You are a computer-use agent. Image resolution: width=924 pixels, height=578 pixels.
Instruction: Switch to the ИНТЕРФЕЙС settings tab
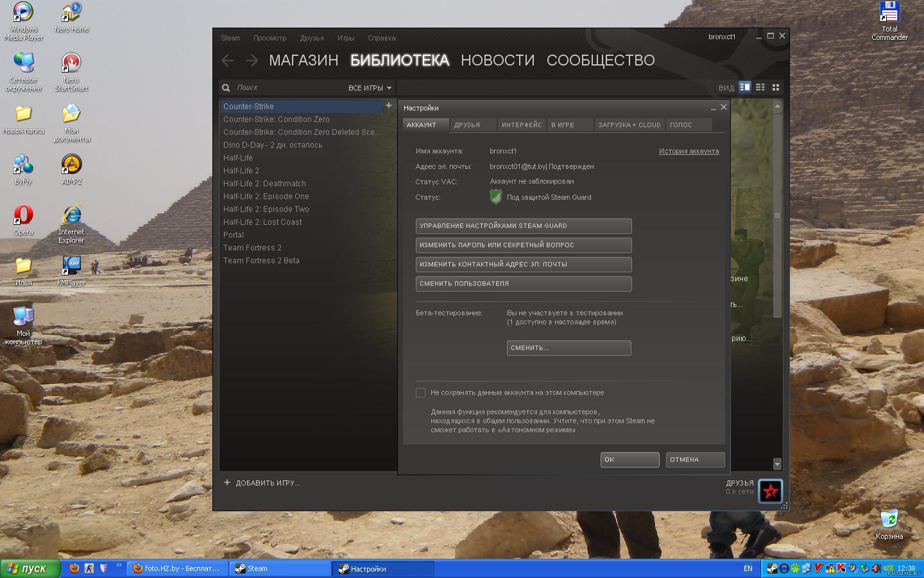[522, 125]
